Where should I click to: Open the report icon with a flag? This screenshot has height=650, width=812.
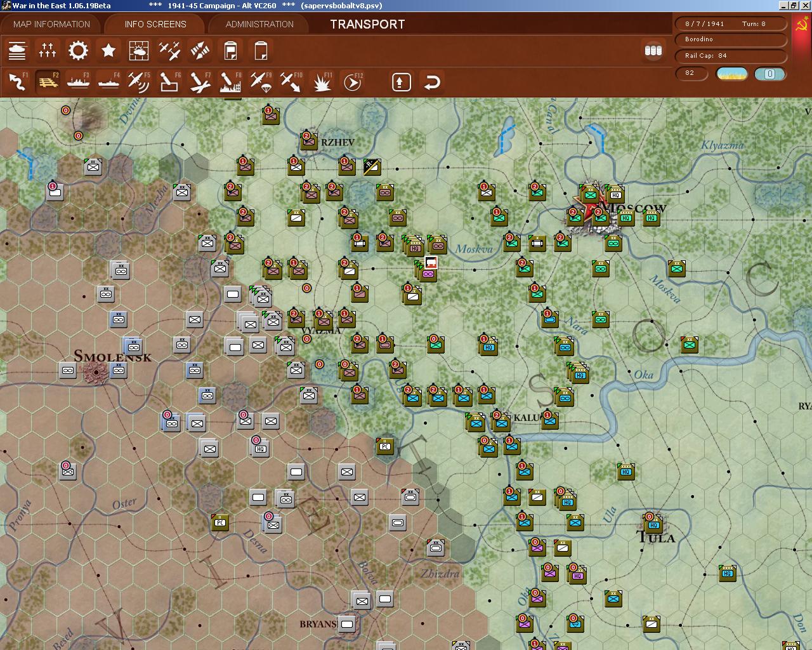(x=230, y=50)
